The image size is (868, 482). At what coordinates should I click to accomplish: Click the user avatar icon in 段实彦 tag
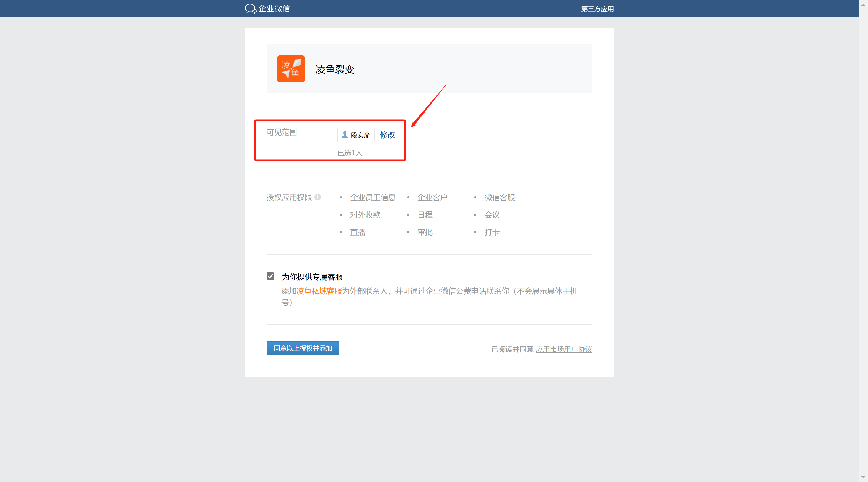(x=344, y=135)
